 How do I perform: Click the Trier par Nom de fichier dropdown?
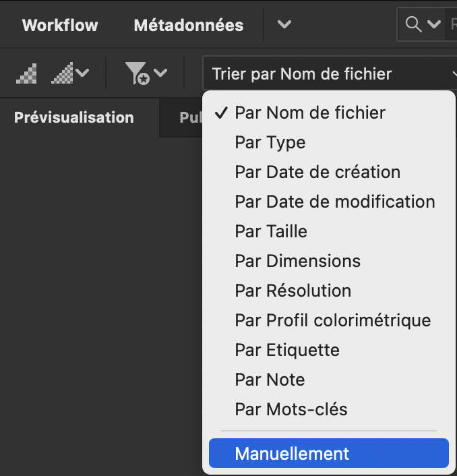(x=329, y=74)
